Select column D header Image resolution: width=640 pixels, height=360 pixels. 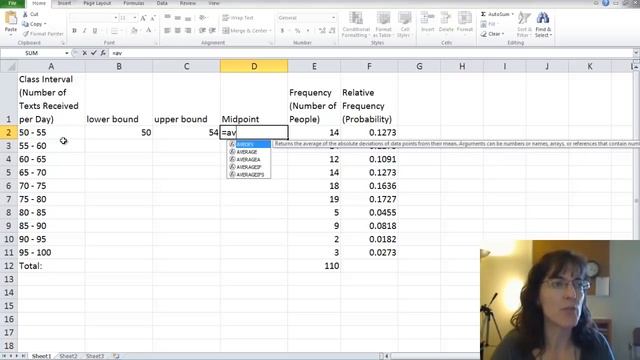tap(254, 66)
